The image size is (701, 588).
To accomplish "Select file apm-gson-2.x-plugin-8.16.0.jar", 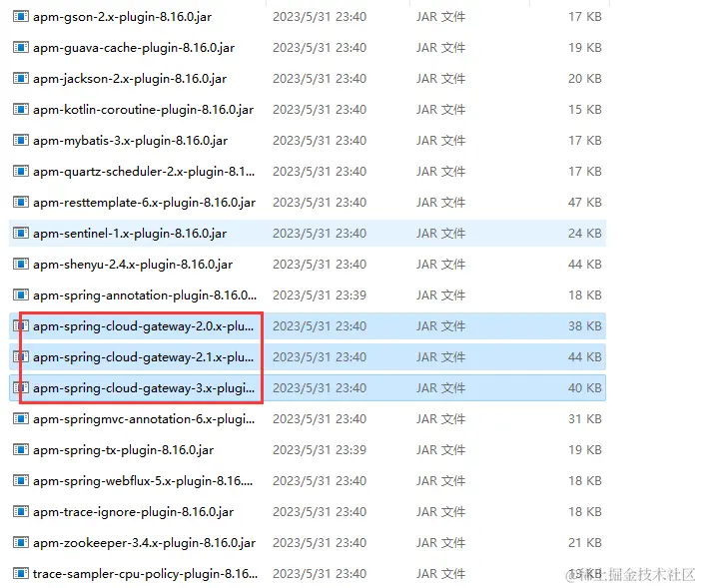I will [122, 17].
